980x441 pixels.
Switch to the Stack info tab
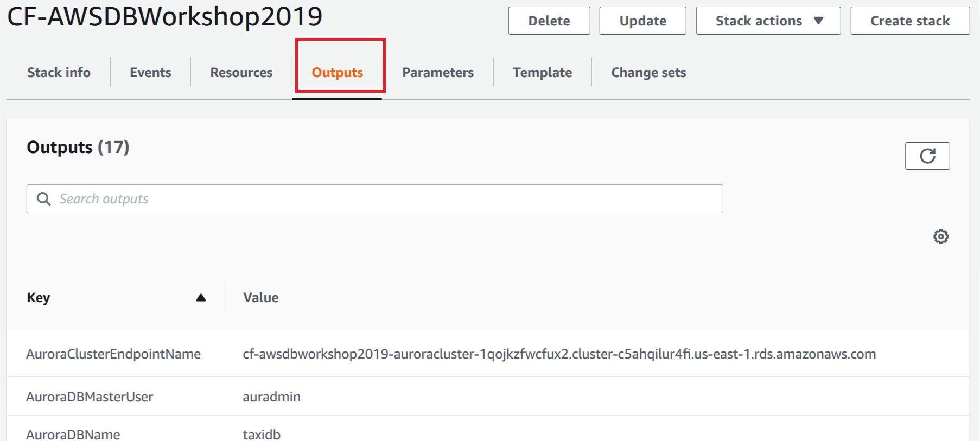pos(59,72)
